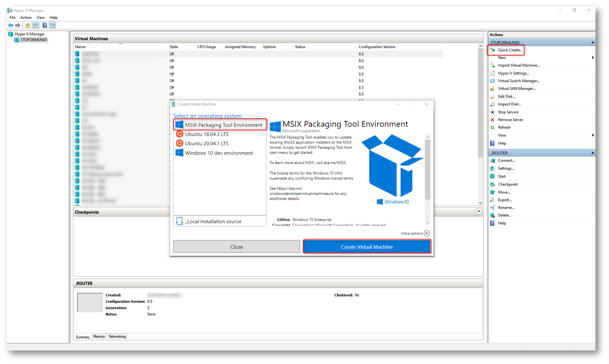Click the Close button in the dialog
Viewport: 609px width, 364px height.
point(237,247)
